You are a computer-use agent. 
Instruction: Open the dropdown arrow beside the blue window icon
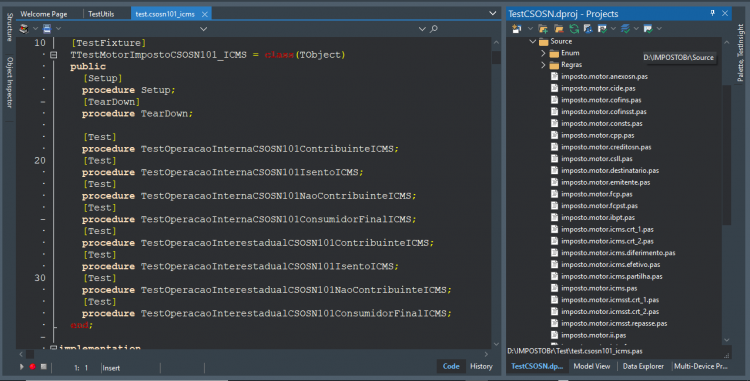point(58,29)
